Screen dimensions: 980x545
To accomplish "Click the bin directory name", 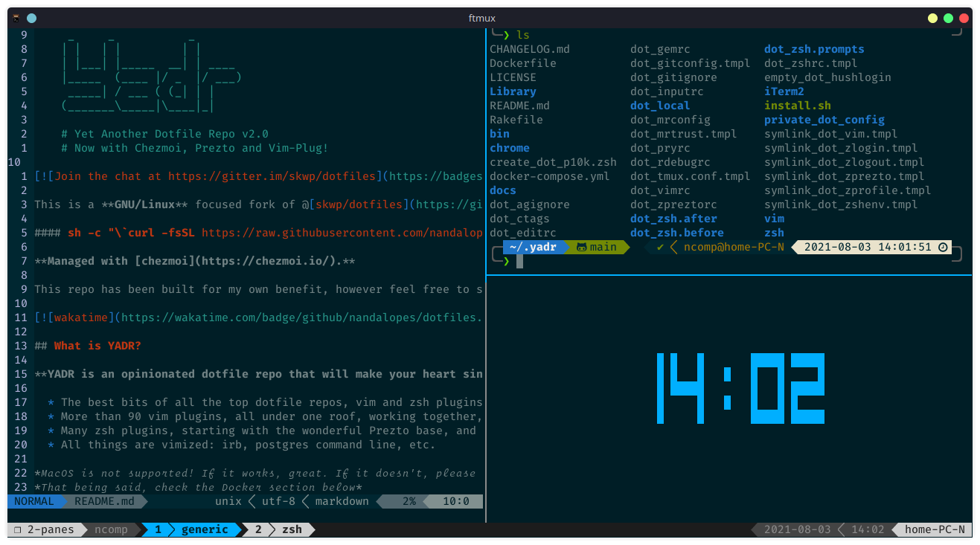I will [x=499, y=134].
